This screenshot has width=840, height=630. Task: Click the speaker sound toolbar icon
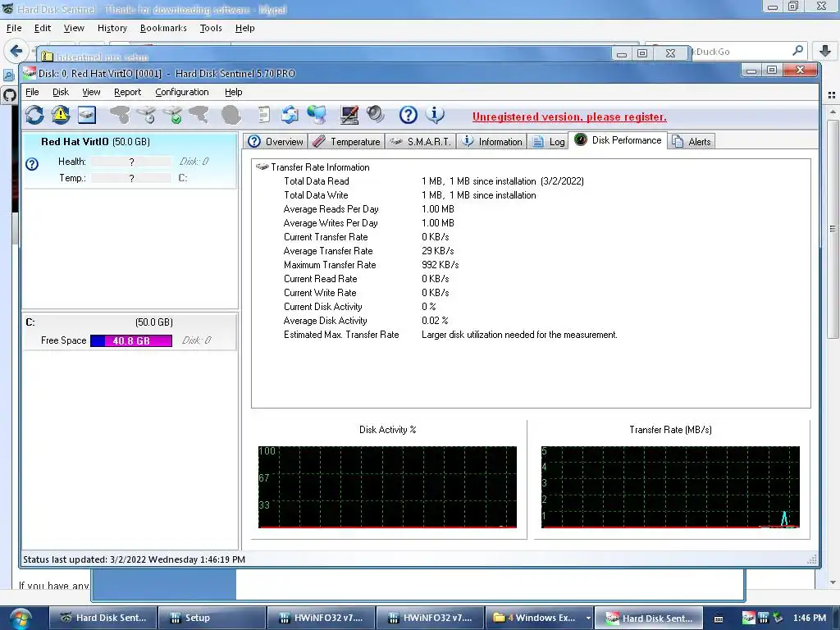[376, 115]
